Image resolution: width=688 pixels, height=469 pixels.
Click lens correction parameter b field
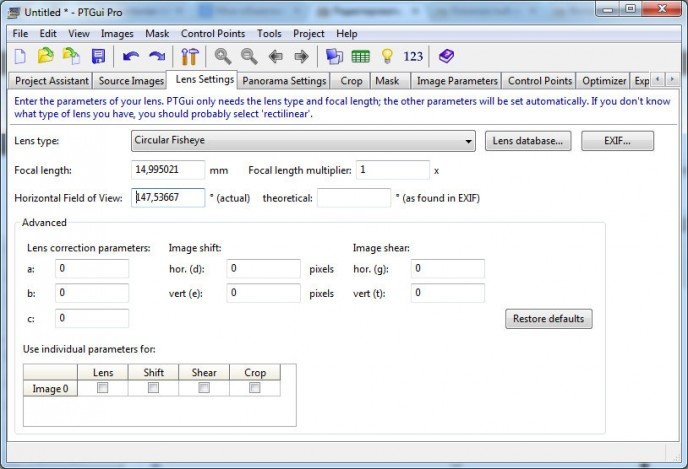pos(92,293)
